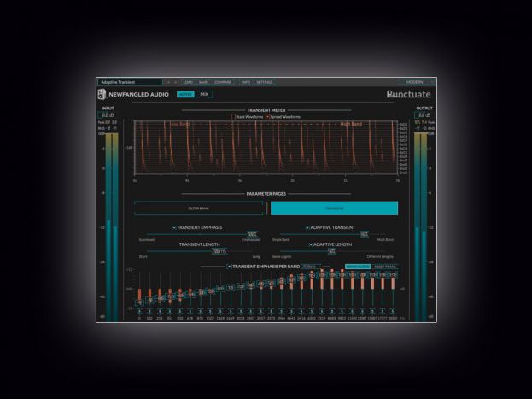Screen dimensions: 532x399
Task: Solo the 3964 Hz band
Action: pyautogui.click(x=281, y=311)
